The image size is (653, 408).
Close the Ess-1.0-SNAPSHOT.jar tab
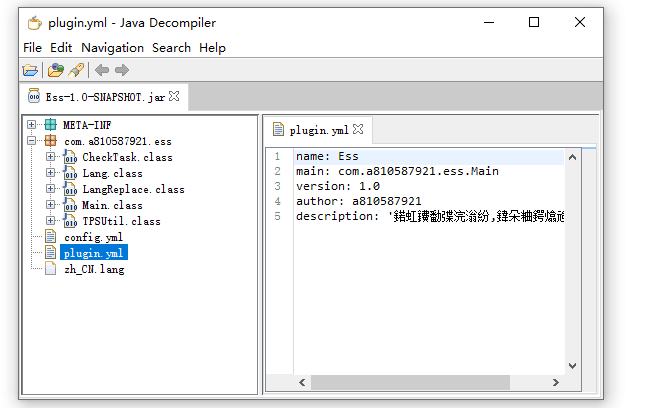(x=174, y=96)
